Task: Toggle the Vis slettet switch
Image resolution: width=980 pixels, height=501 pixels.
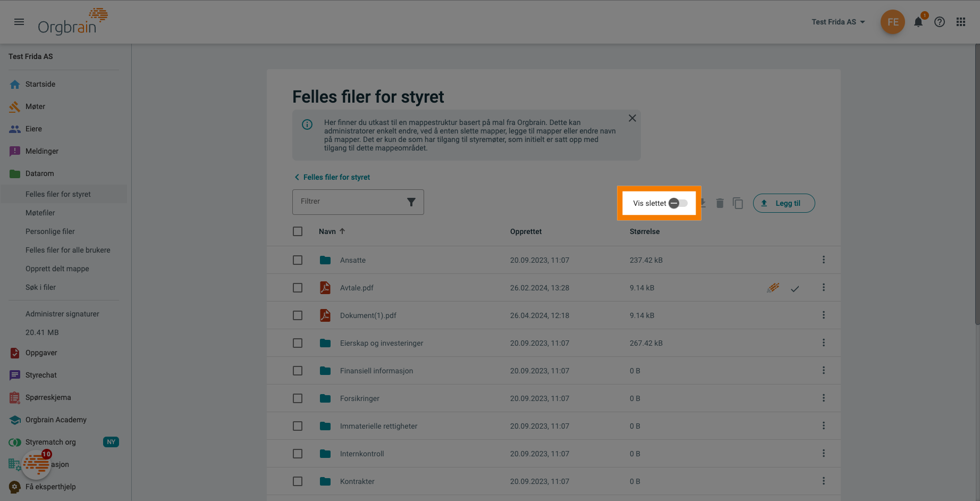Action: point(678,203)
